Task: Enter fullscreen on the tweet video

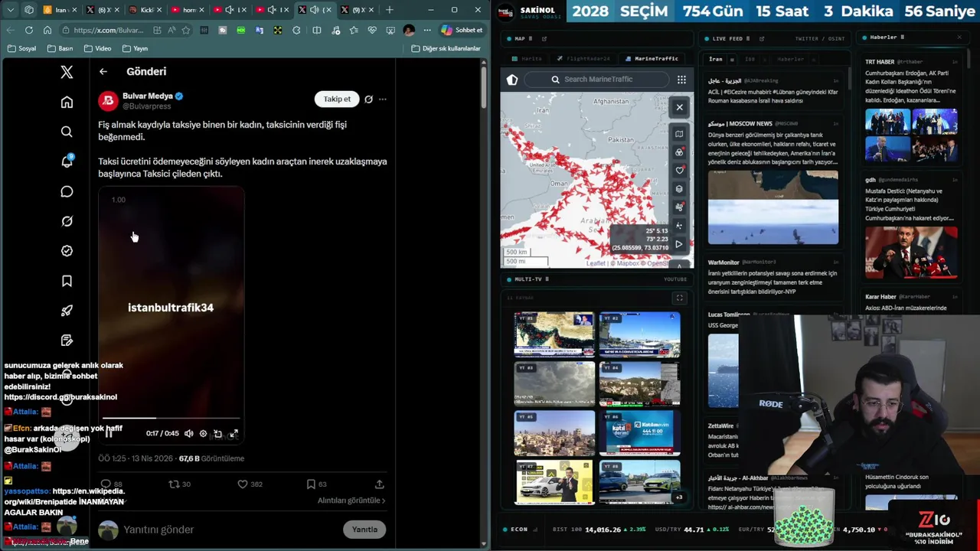Action: point(234,433)
